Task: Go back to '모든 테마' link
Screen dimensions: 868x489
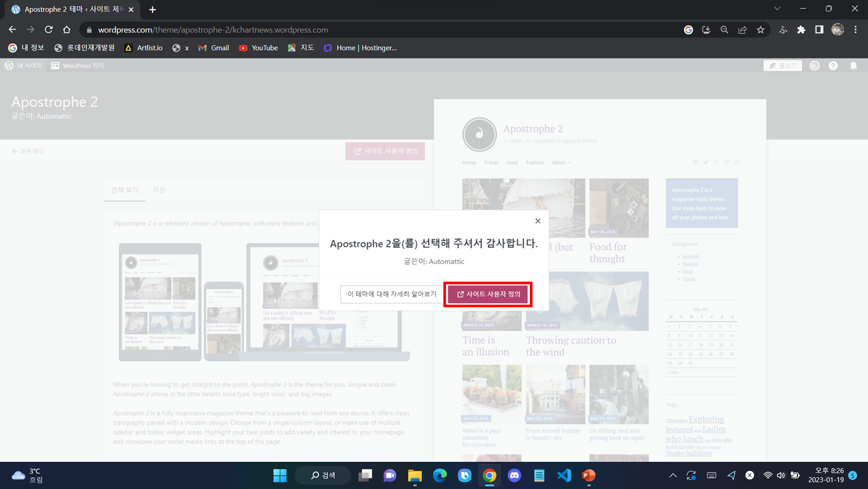Action: pyautogui.click(x=28, y=151)
